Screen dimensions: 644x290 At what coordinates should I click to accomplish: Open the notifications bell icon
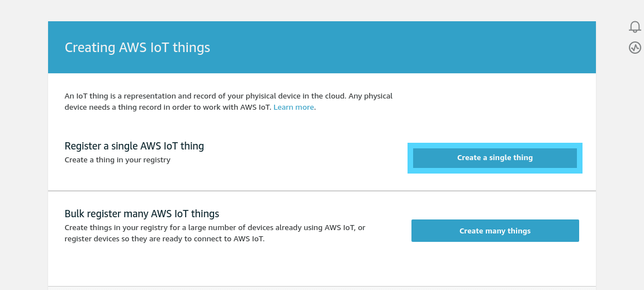[634, 27]
